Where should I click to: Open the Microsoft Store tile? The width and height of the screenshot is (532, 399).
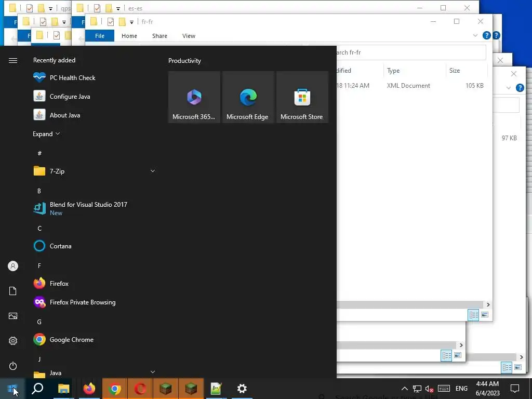(x=302, y=97)
